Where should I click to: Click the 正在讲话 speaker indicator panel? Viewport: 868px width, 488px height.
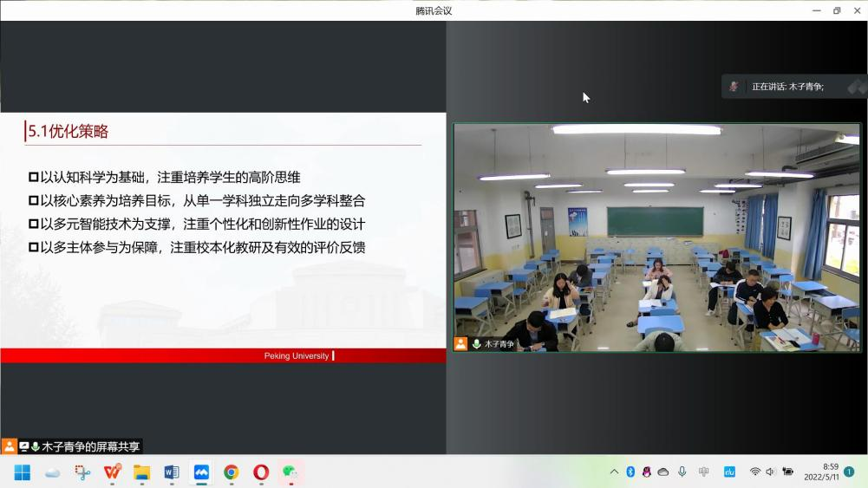(x=791, y=87)
